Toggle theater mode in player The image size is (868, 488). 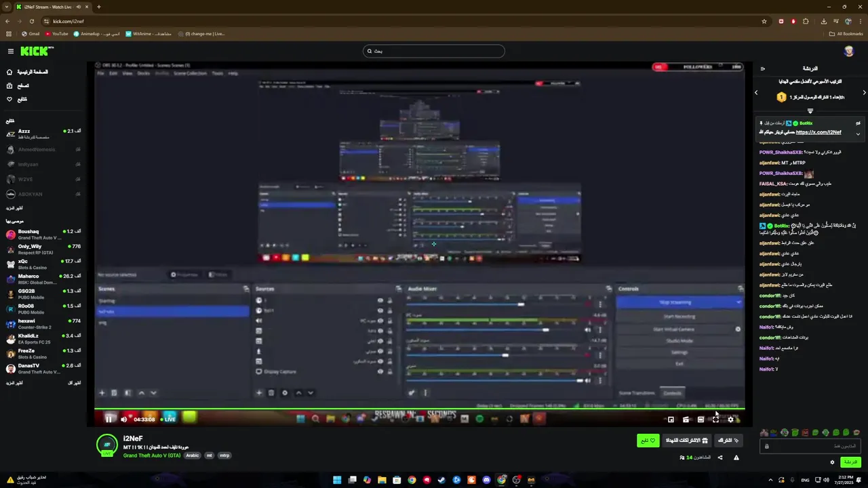click(x=701, y=420)
